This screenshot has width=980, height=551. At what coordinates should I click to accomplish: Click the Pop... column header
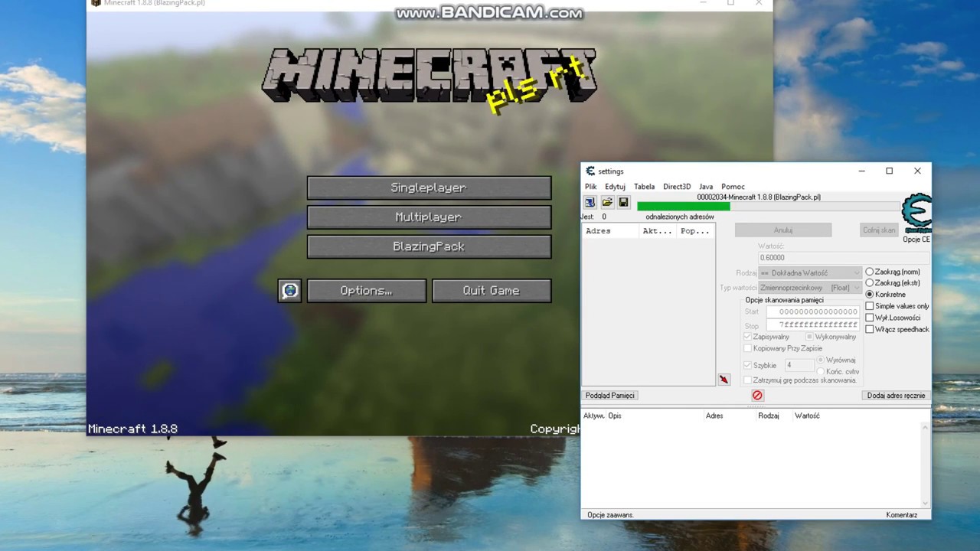695,231
